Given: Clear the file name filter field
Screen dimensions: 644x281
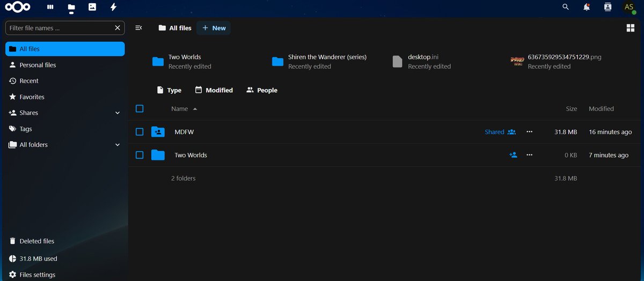Looking at the screenshot, I should point(118,28).
